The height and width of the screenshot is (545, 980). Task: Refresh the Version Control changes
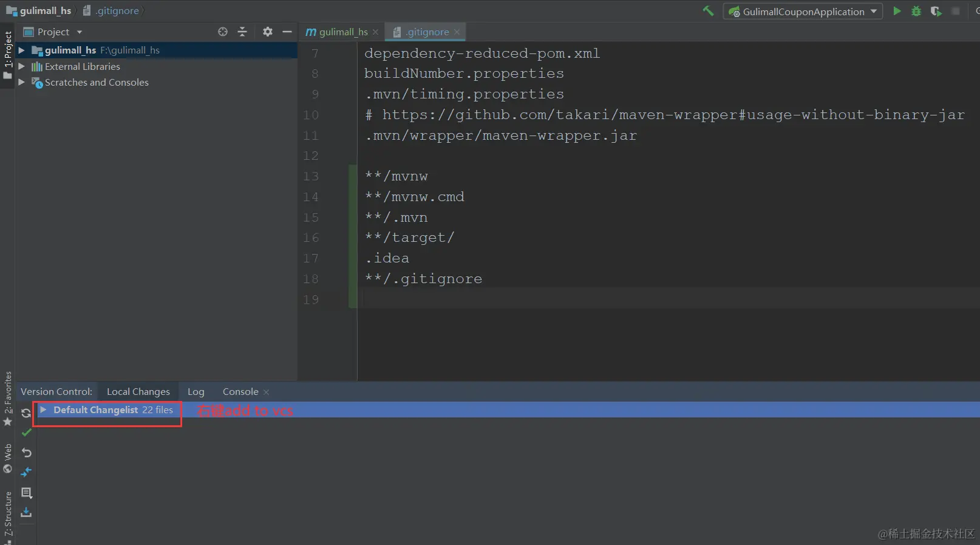(x=26, y=413)
